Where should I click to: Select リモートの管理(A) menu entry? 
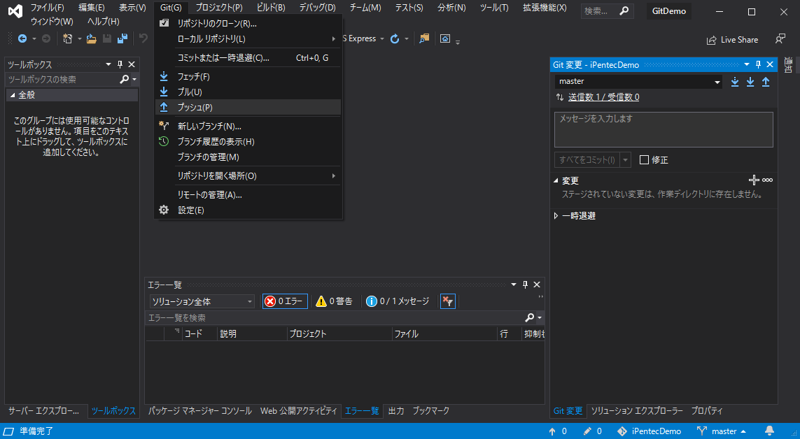(x=248, y=194)
